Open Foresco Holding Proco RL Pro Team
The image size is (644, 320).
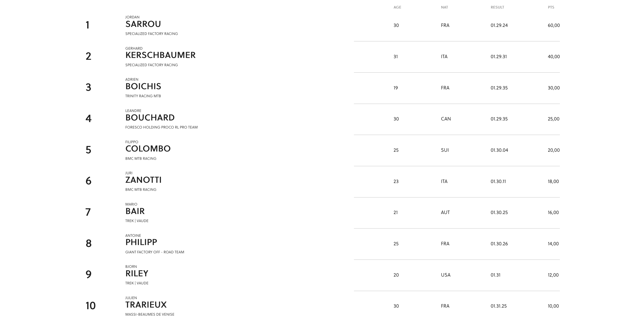pos(161,127)
